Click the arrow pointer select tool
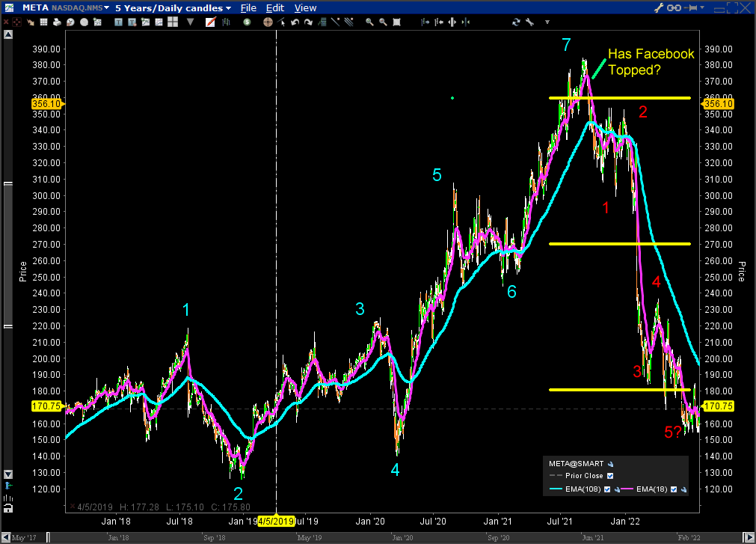Viewport: 756px width, 544px height. click(x=282, y=22)
